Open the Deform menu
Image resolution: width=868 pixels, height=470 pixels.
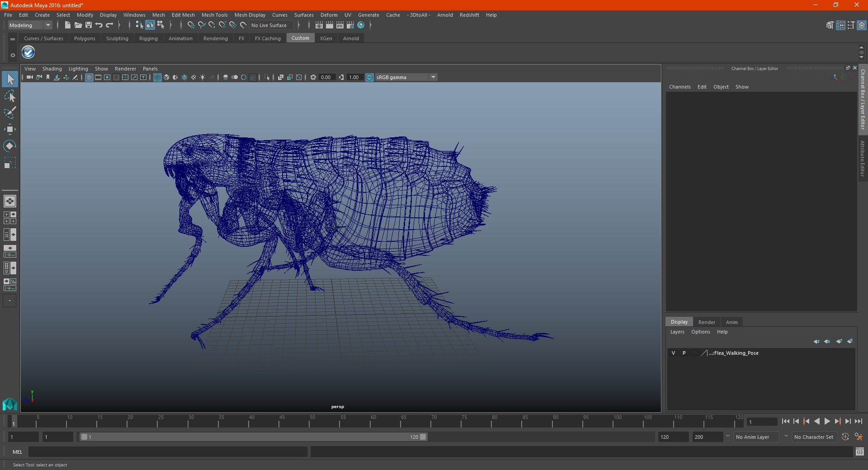click(329, 15)
